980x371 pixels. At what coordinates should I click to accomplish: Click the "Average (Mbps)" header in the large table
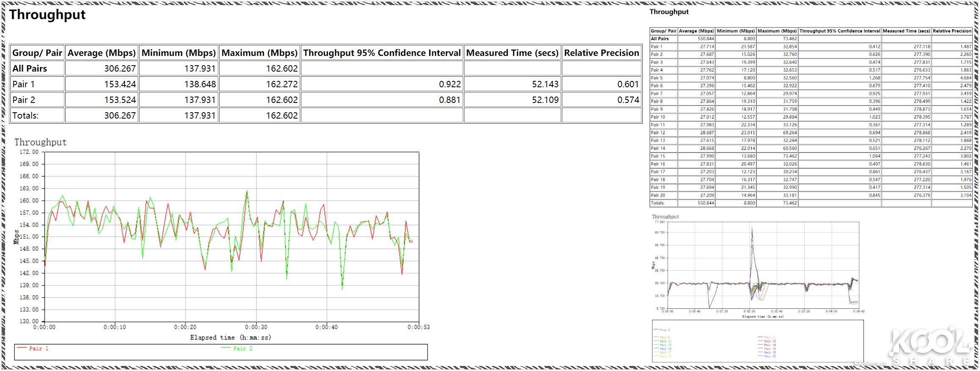click(x=102, y=53)
